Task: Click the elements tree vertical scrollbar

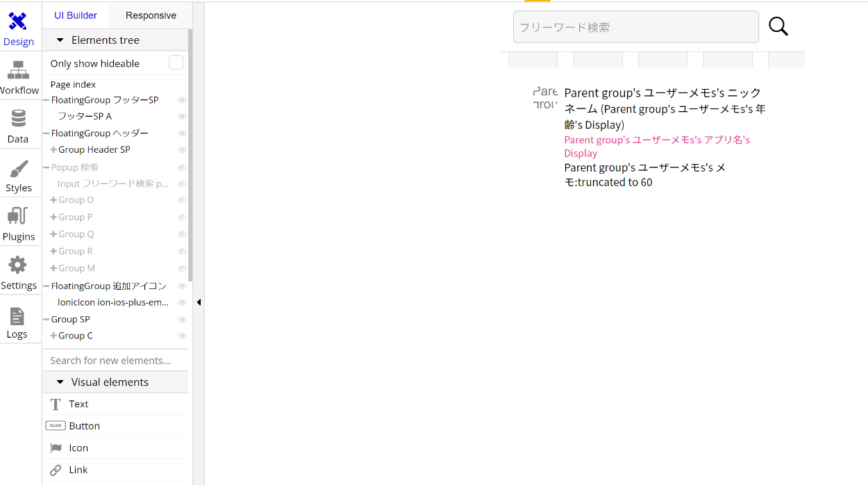Action: pyautogui.click(x=190, y=153)
